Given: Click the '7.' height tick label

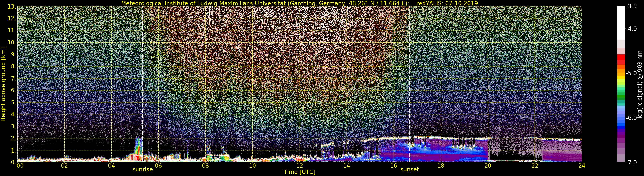Looking at the screenshot, I should 13,78.
